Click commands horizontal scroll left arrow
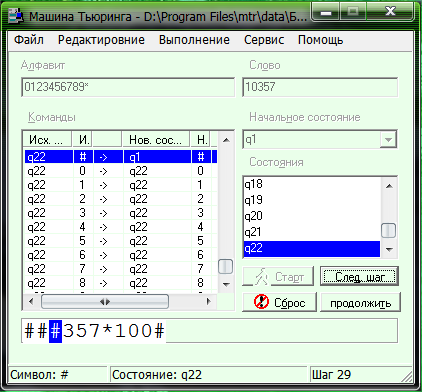The image size is (422, 392). pyautogui.click(x=31, y=302)
